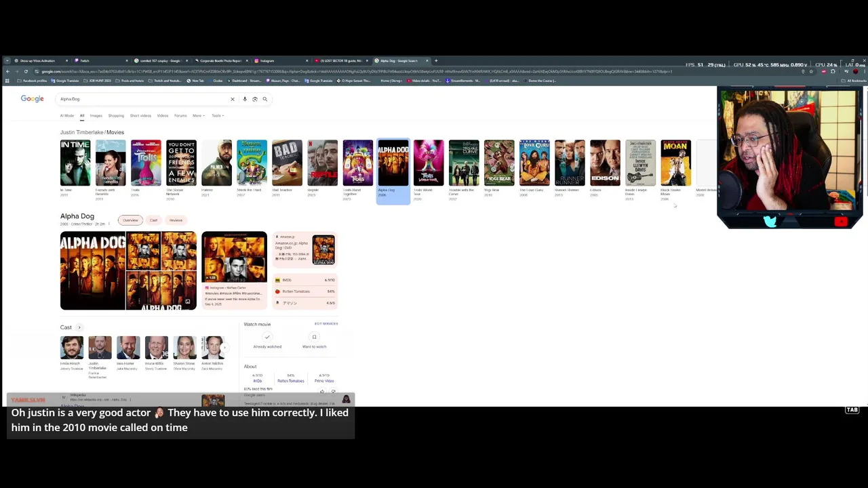Select Emile Hirsch cast photo
The height and width of the screenshot is (488, 868).
(72, 348)
